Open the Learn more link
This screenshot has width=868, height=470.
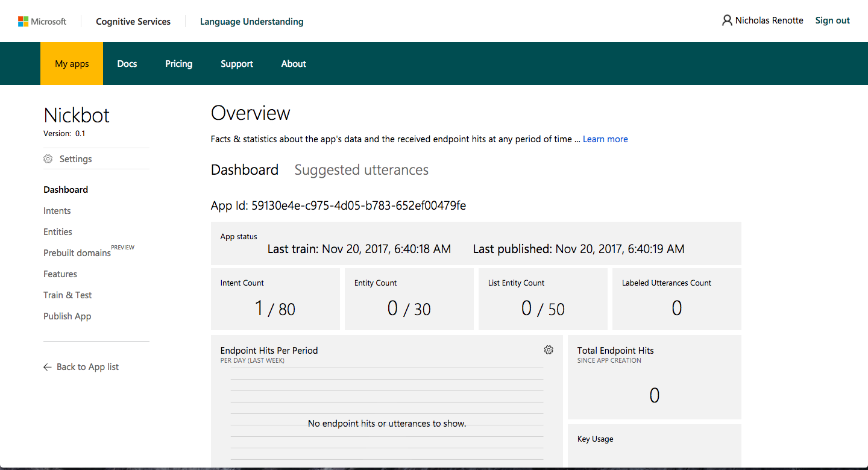[x=605, y=139]
